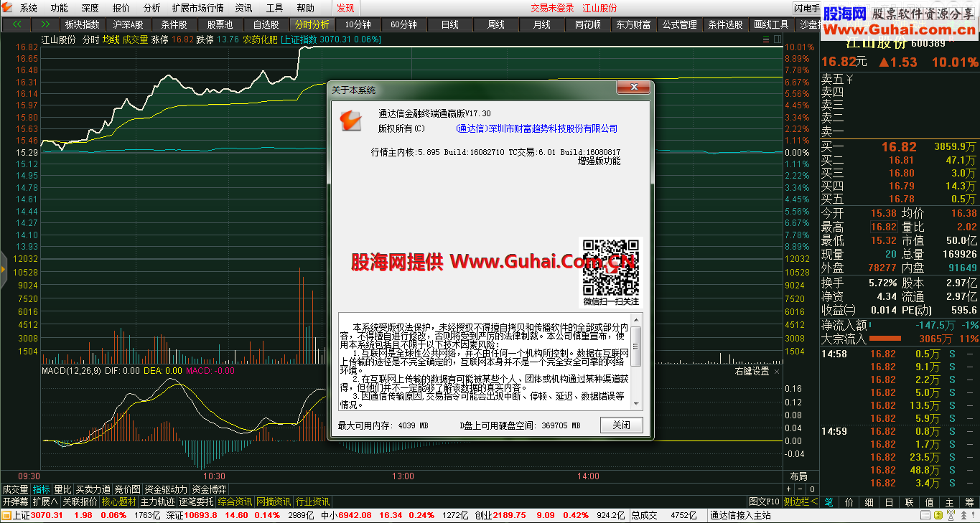Open the 功能 menu

point(59,8)
